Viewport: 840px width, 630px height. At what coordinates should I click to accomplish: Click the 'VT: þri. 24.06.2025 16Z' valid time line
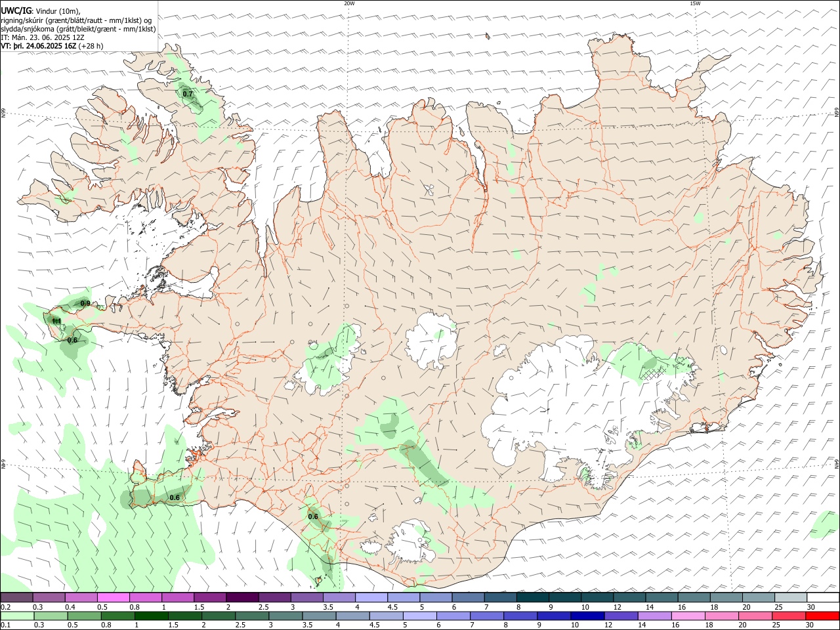[39, 46]
